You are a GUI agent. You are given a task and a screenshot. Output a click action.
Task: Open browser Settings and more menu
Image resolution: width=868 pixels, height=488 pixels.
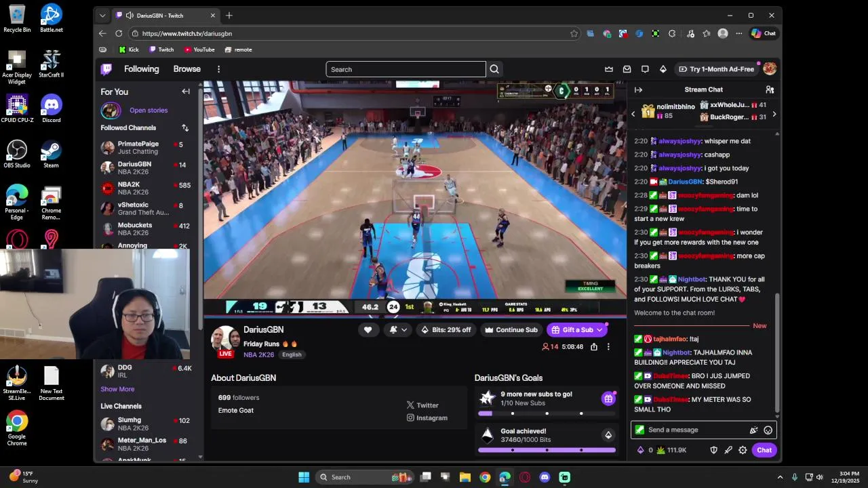[x=739, y=33]
